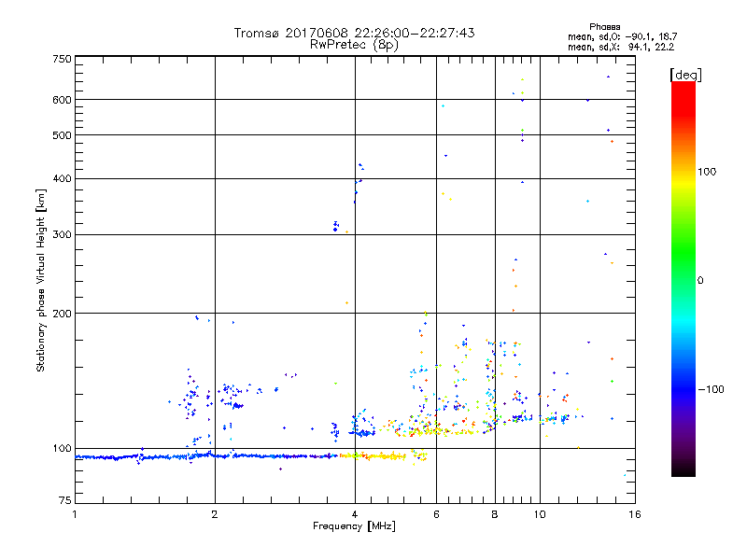Click the 75 tick on height axis
747x560 pixels.
tap(63, 503)
